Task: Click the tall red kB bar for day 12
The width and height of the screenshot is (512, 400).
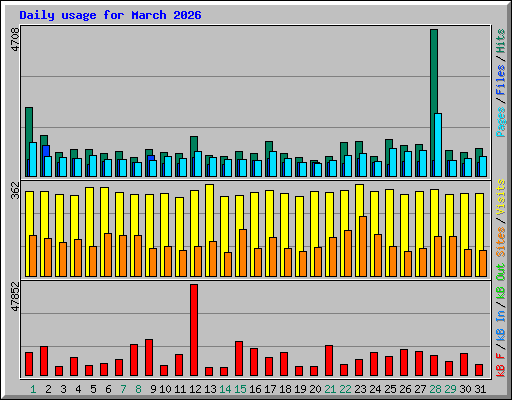Action: [194, 330]
